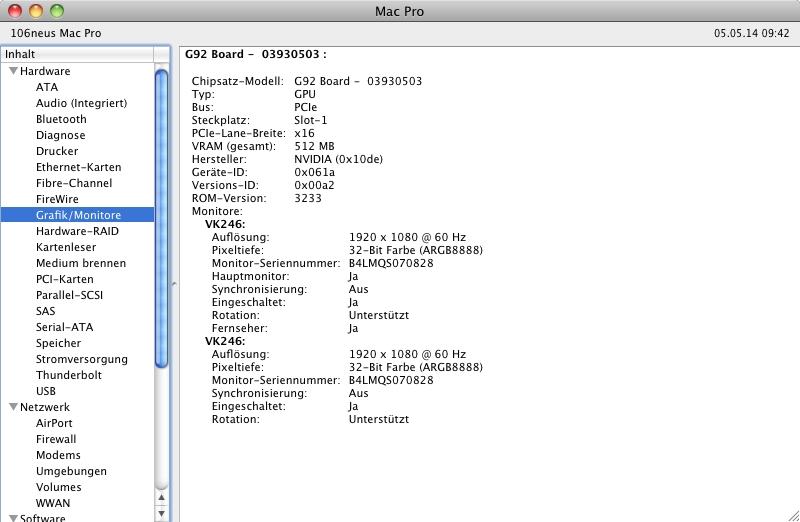Viewport: 800px width, 522px height.
Task: Select ATA in the sidebar
Action: click(47, 87)
